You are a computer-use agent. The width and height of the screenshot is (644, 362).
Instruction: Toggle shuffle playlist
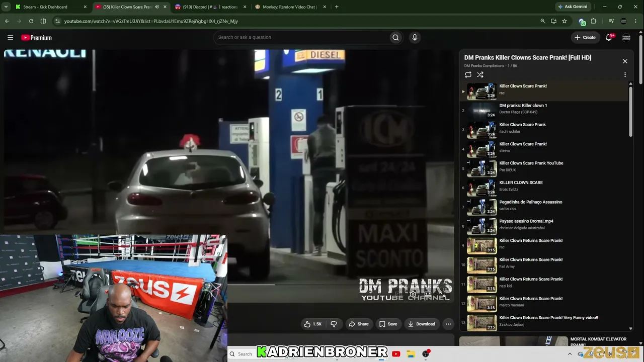click(480, 75)
